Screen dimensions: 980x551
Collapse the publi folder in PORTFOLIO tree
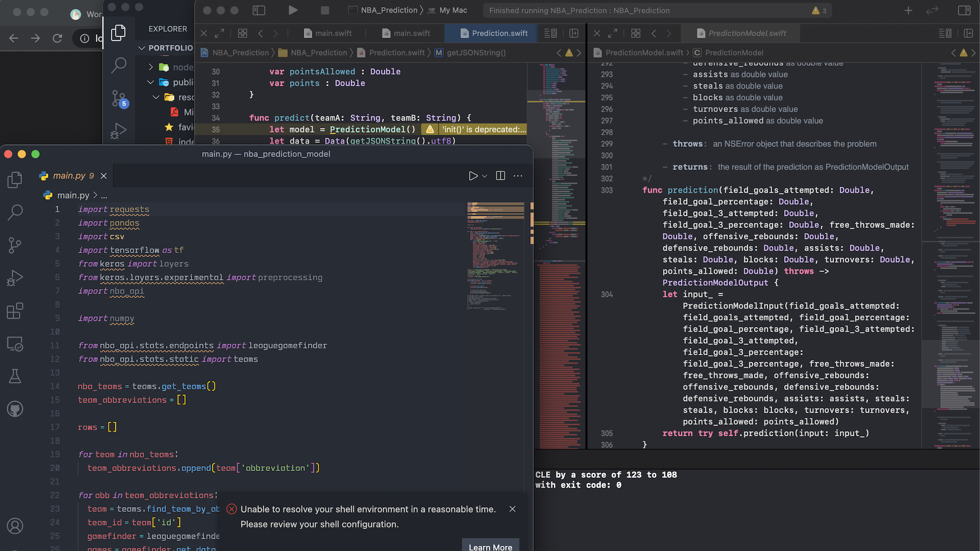[151, 82]
